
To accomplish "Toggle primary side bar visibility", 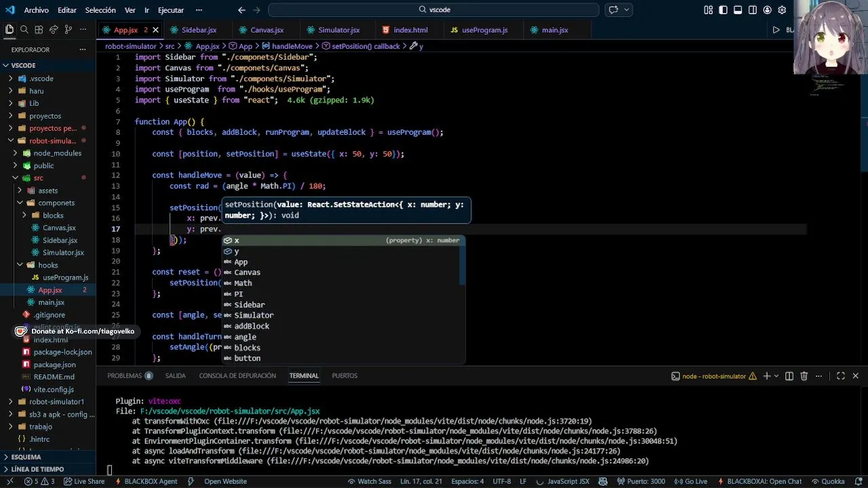I will (x=724, y=10).
